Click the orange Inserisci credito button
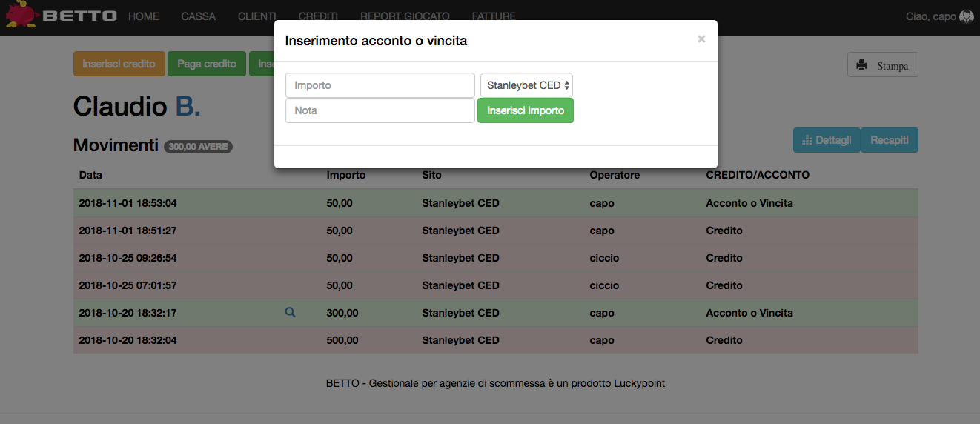 (119, 64)
